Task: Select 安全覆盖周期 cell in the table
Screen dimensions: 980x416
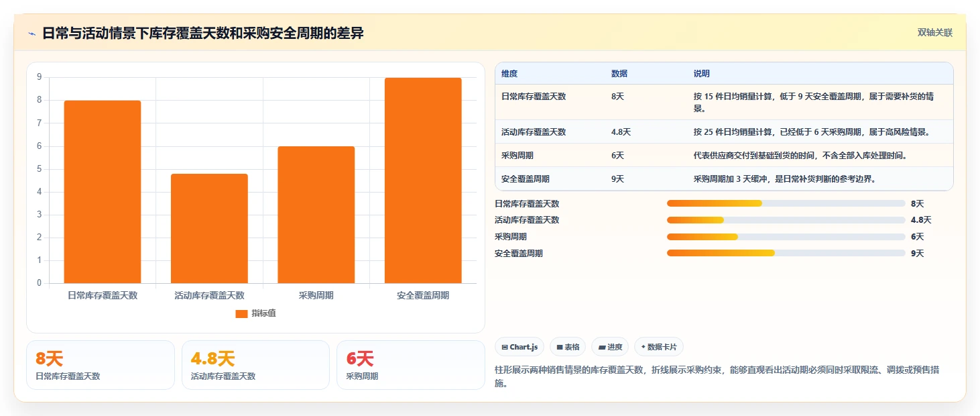Action: coord(526,179)
